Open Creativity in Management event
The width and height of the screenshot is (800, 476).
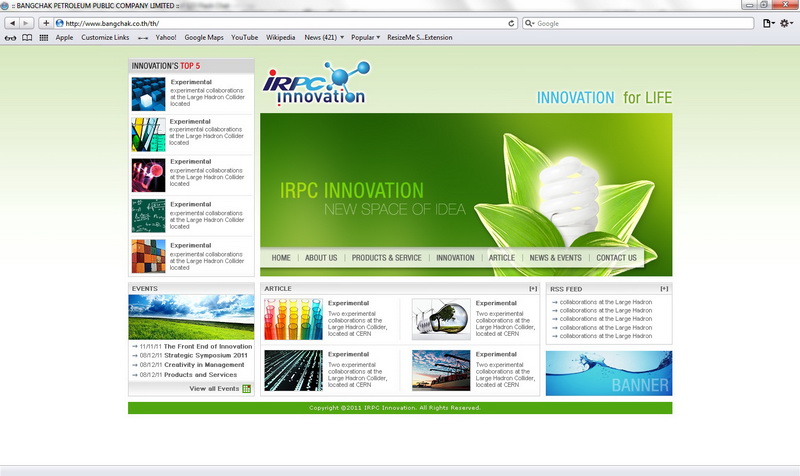click(204, 365)
